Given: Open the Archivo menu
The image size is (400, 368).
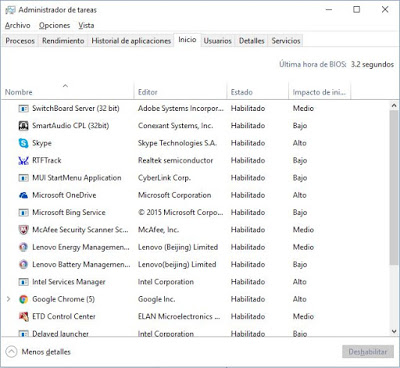Looking at the screenshot, I should click(18, 25).
